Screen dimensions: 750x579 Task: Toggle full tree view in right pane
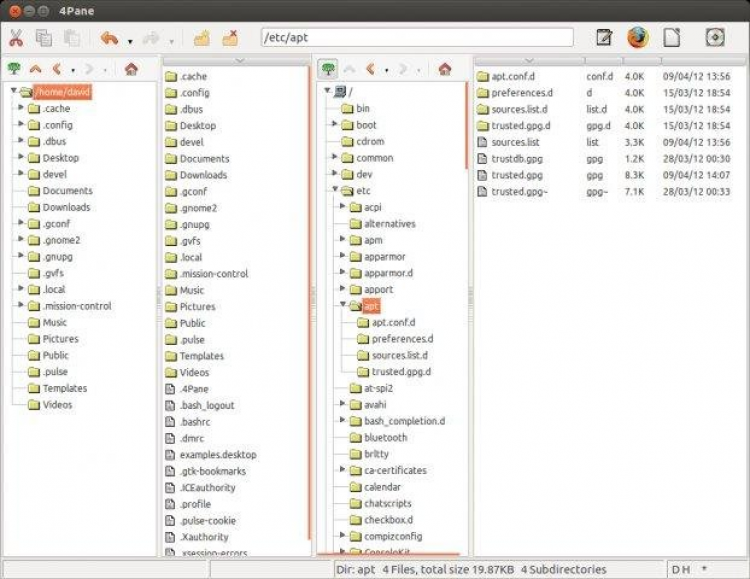(326, 69)
